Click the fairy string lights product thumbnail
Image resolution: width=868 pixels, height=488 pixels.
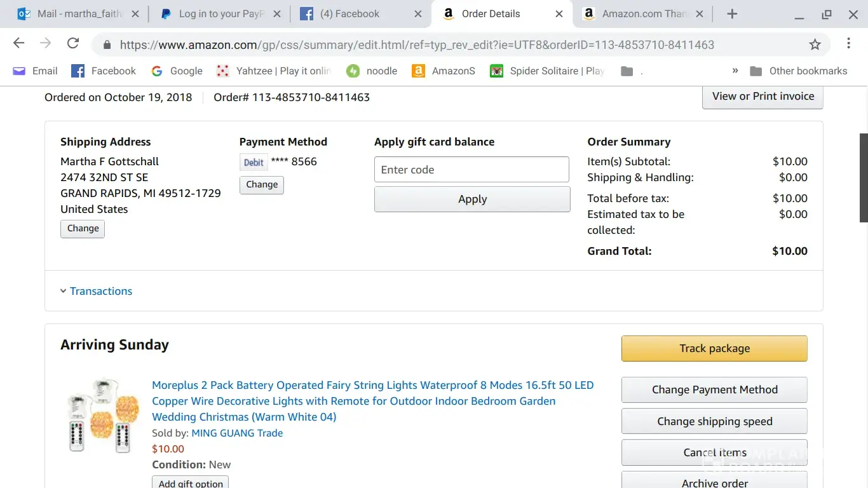tap(103, 416)
